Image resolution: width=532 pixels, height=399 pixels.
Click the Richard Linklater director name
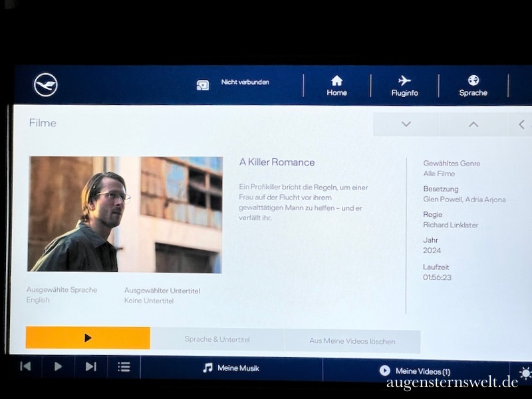(450, 225)
